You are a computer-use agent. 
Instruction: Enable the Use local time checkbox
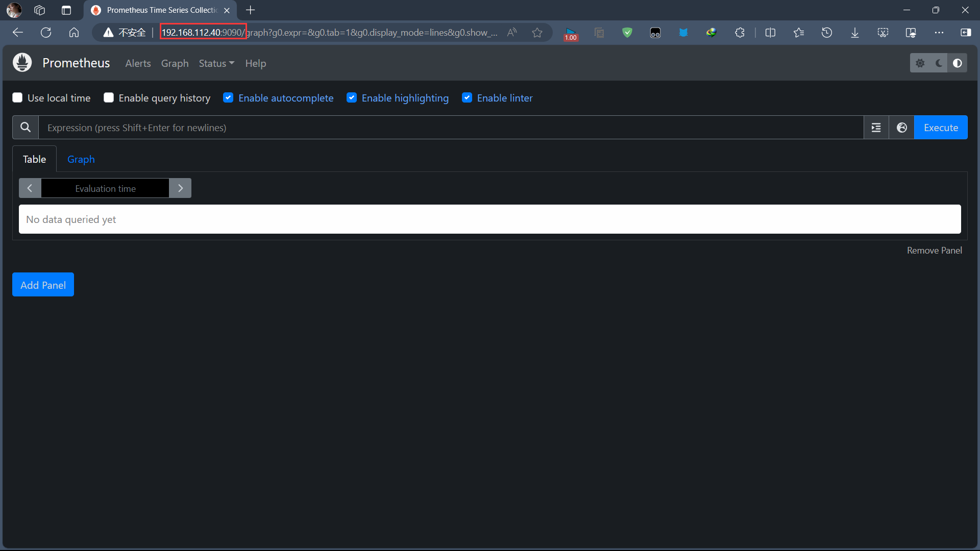tap(17, 97)
